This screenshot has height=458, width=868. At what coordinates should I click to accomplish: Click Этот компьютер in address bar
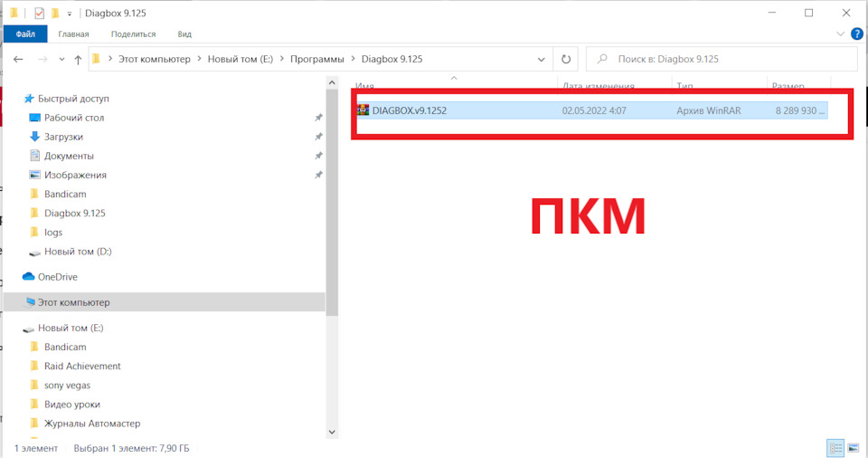155,59
